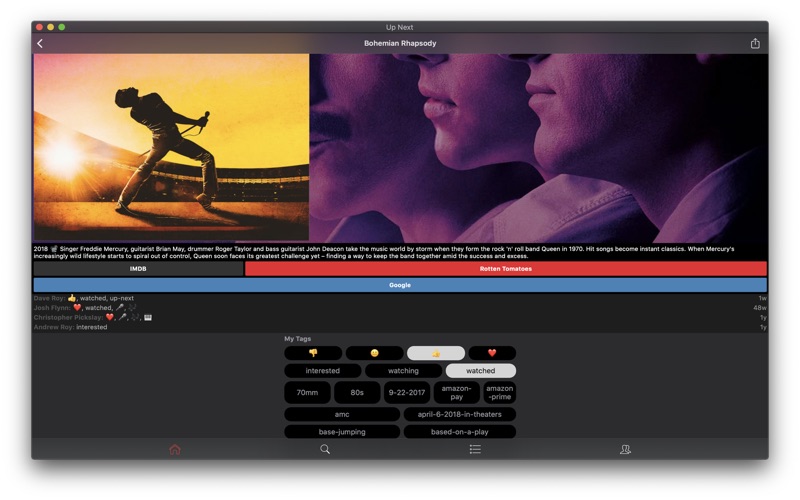Click the My Tags heading
Screen dimensions: 800x500
pyautogui.click(x=297, y=339)
